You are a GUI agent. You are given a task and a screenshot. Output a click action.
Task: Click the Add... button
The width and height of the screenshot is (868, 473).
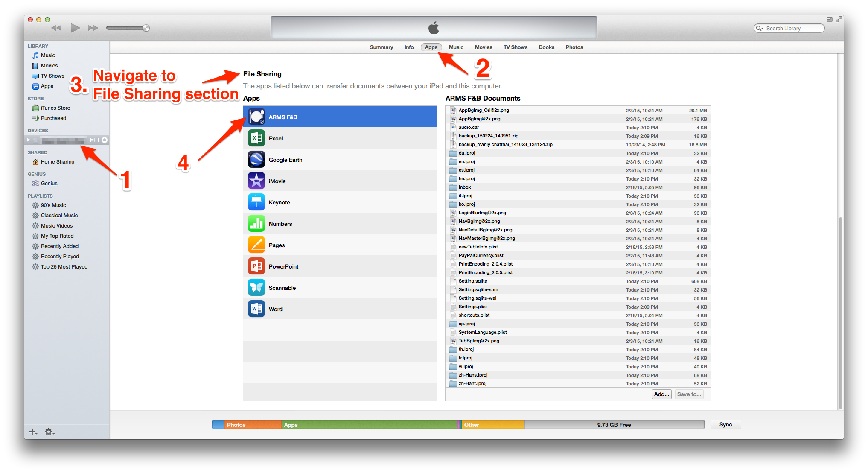[661, 394]
